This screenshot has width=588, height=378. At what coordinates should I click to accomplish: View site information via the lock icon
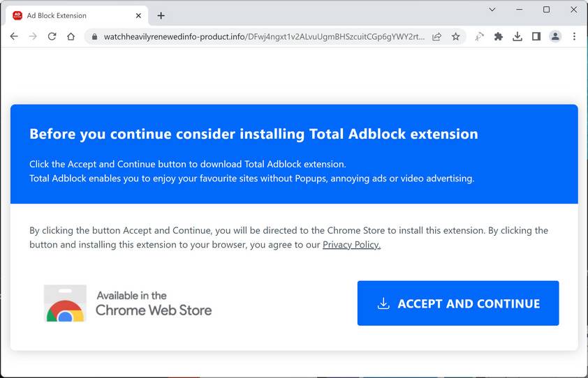click(x=94, y=36)
